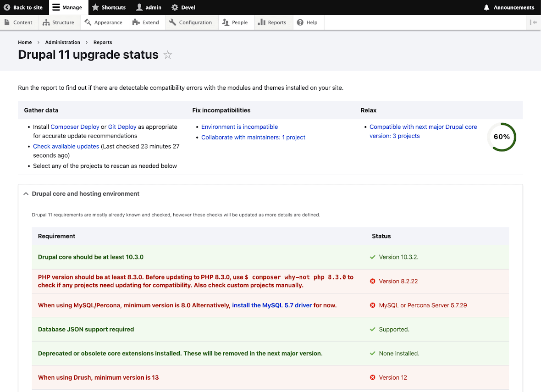This screenshot has width=541, height=392.
Task: Toggle the Manage hamburger menu
Action: pos(68,7)
